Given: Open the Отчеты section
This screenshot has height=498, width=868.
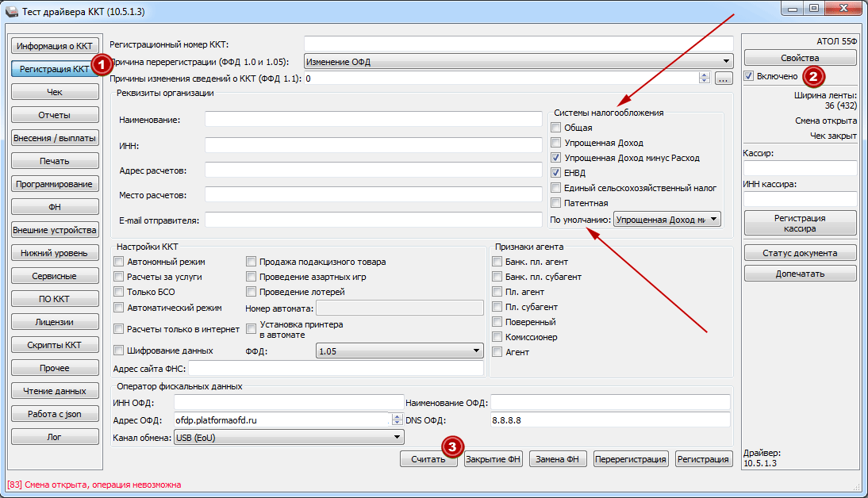Looking at the screenshot, I should pyautogui.click(x=54, y=115).
